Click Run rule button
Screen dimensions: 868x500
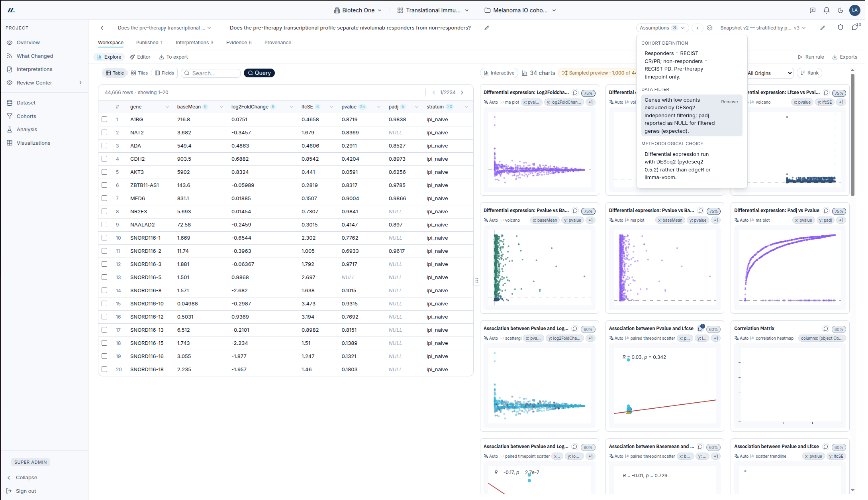click(811, 57)
